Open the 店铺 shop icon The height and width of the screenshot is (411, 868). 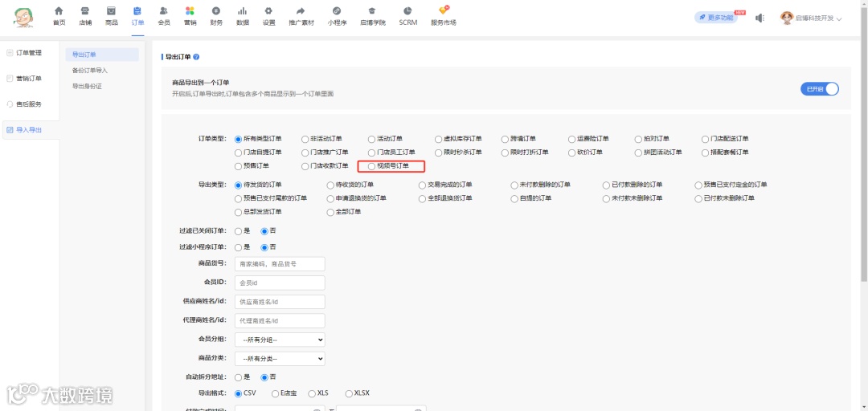click(x=84, y=11)
